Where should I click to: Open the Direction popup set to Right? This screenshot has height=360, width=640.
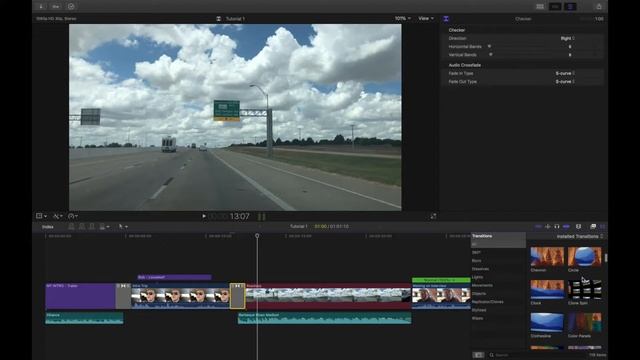(x=567, y=38)
